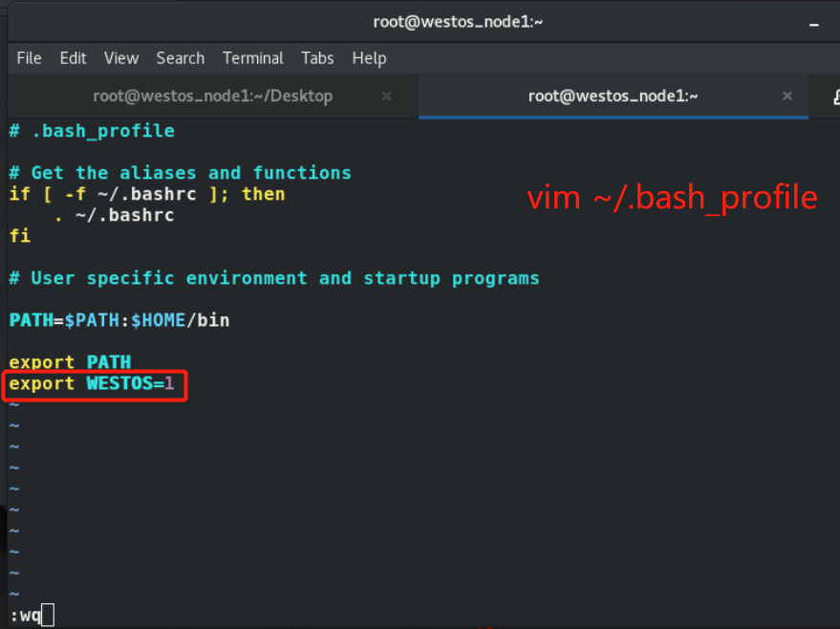This screenshot has width=840, height=629.
Task: Click the 'export PATH' line
Action: coord(70,362)
